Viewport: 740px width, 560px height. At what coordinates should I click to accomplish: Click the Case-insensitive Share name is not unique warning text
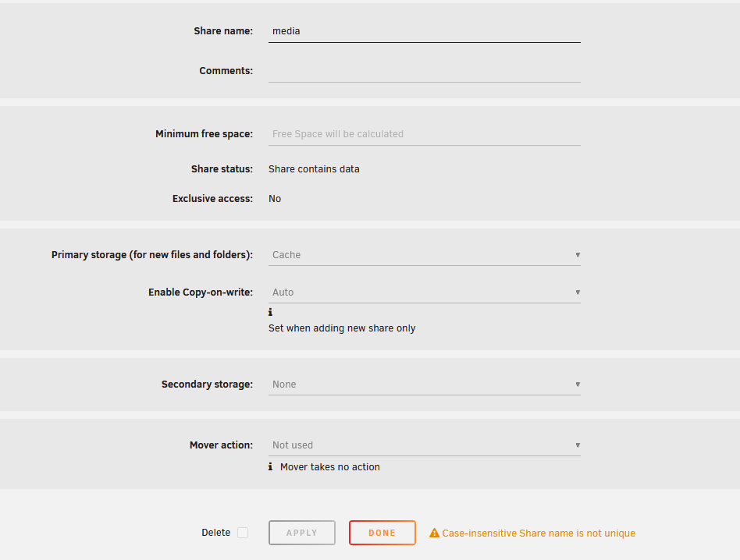click(539, 533)
